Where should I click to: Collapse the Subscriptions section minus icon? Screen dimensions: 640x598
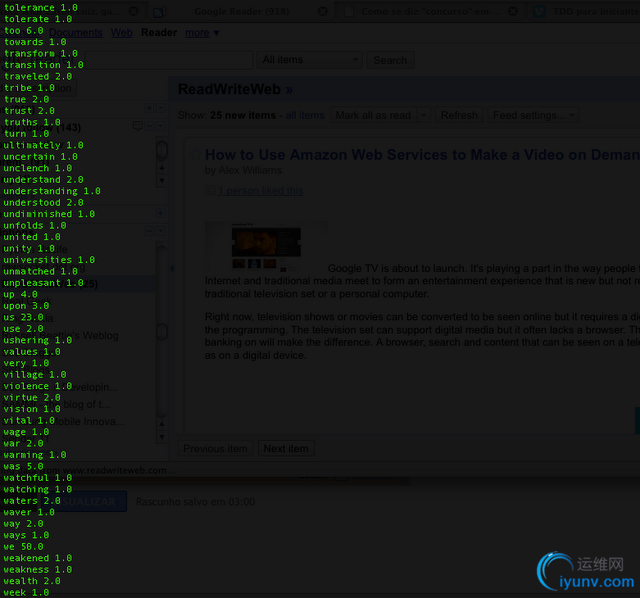coord(149,231)
